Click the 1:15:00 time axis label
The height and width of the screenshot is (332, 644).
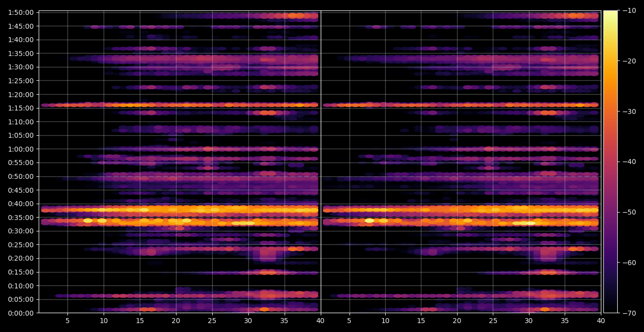[x=21, y=108]
